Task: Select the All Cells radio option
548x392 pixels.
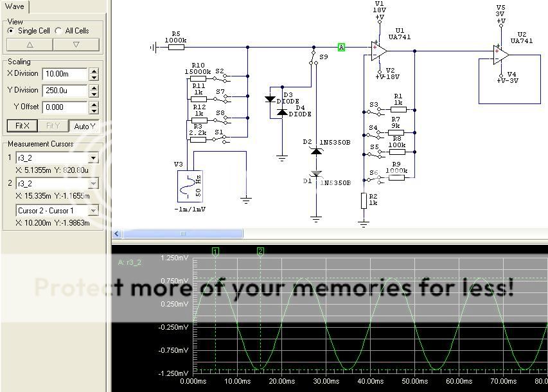Action: tap(59, 31)
